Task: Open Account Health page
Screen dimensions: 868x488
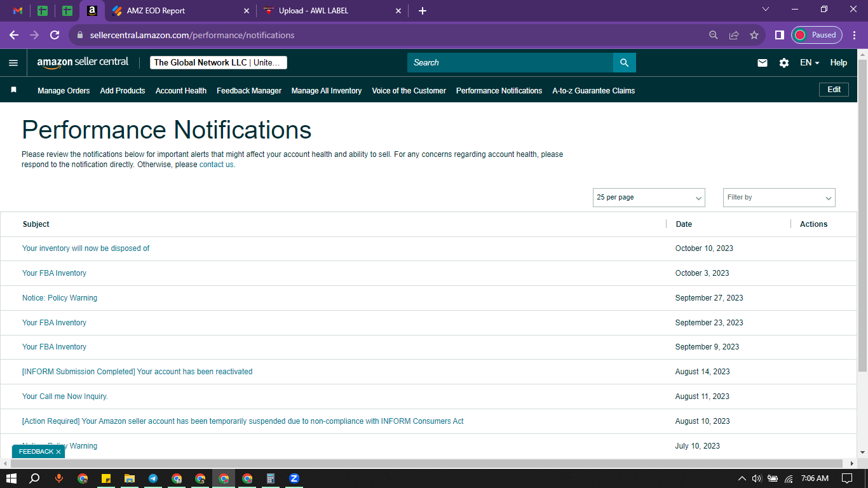Action: 181,91
